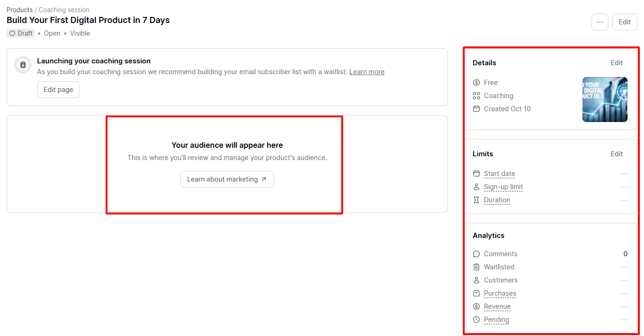Click the Draft status badge
Image resolution: width=644 pixels, height=336 pixels.
coord(21,33)
